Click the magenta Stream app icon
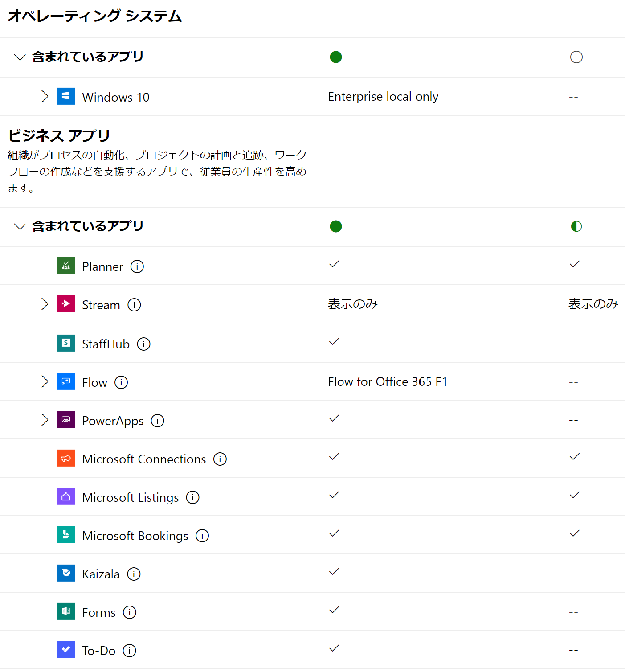The image size is (625, 672). (x=66, y=304)
